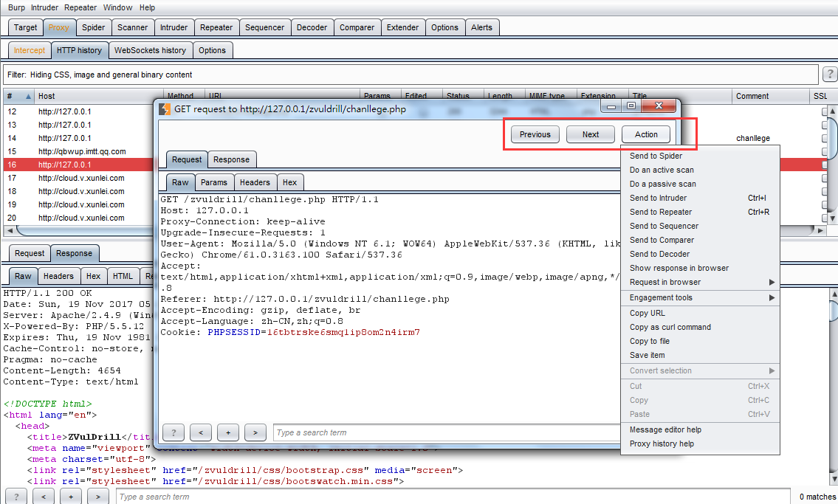Choose Send to Comparer
The image size is (838, 504).
pyautogui.click(x=700, y=240)
